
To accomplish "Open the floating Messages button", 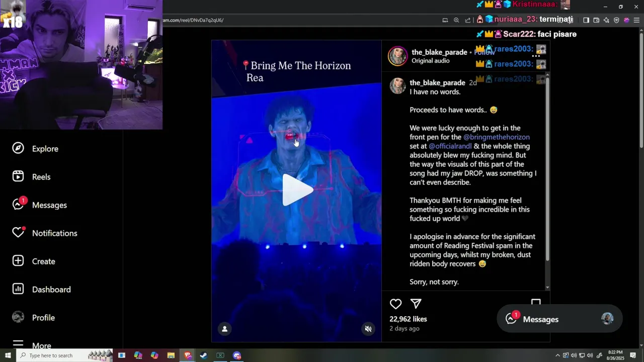I will click(559, 319).
